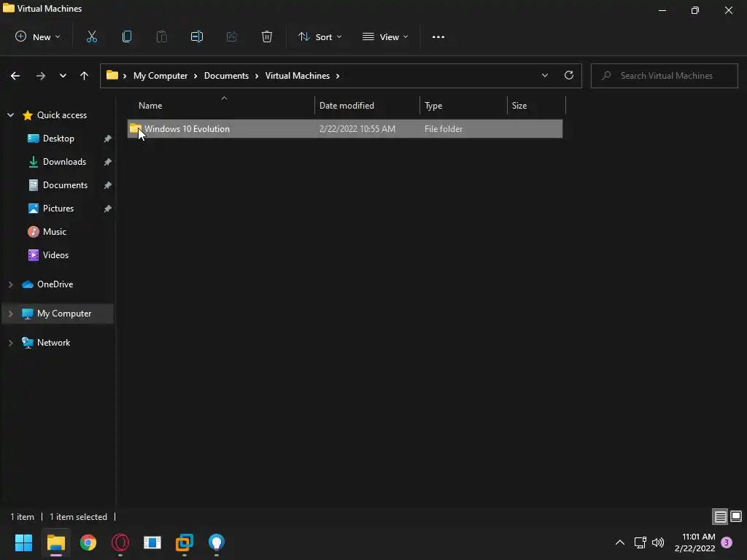Select My Computer in the sidebar

[64, 314]
